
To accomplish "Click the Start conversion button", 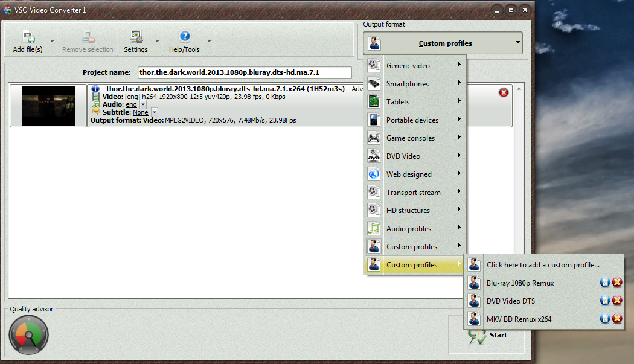I will coord(487,335).
